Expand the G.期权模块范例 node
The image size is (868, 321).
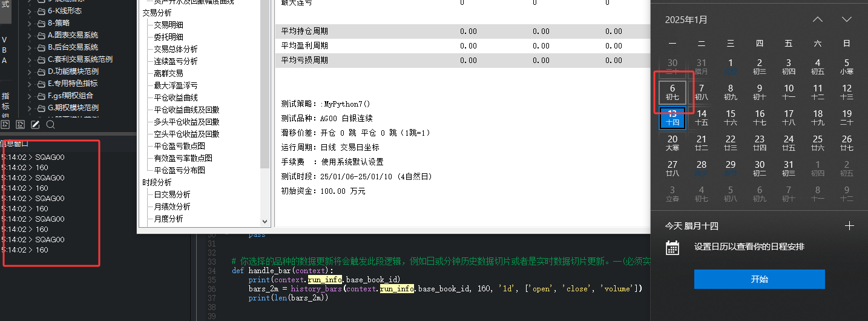pos(30,107)
